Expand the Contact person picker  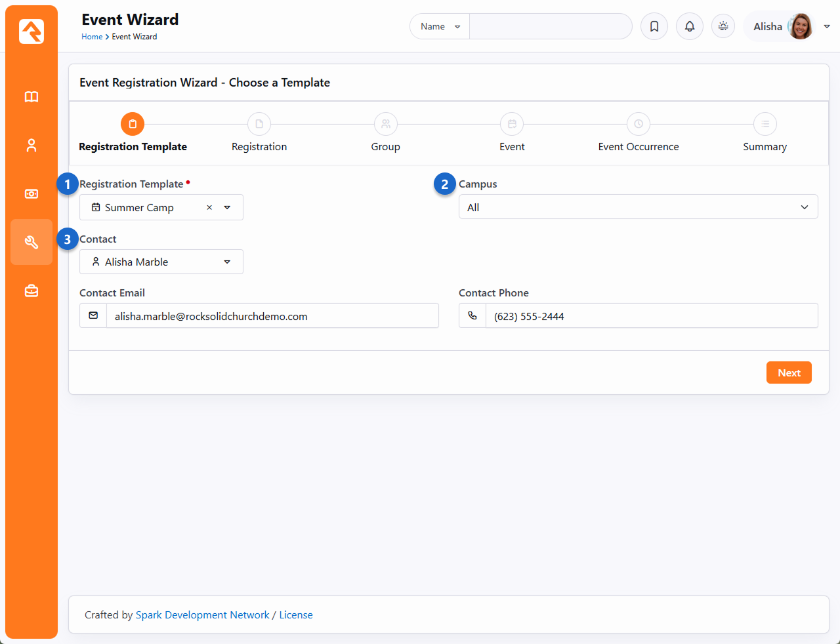click(x=227, y=262)
